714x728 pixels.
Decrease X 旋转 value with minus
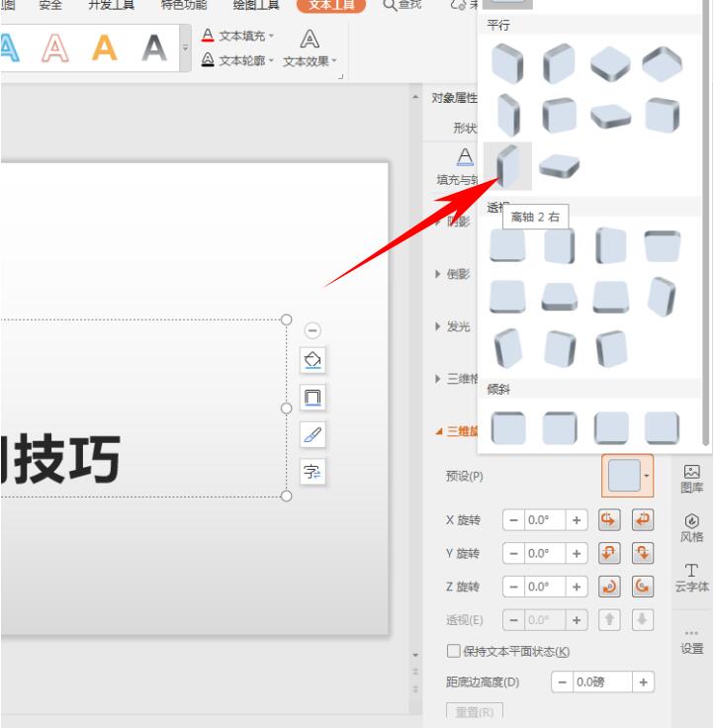coord(513,520)
